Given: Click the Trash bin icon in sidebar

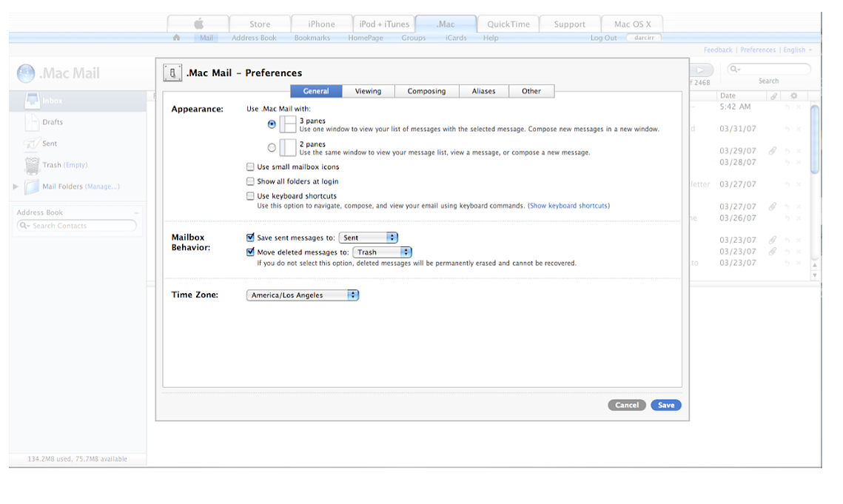Looking at the screenshot, I should click(33, 165).
